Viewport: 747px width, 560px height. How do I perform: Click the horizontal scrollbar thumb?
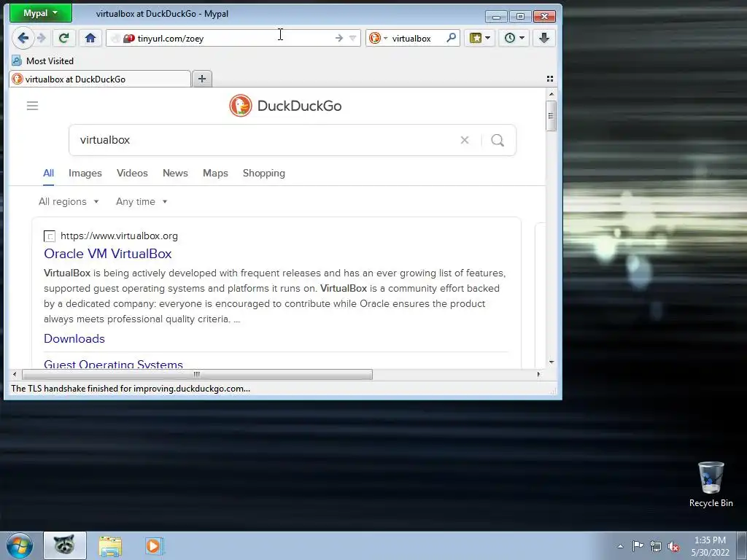(197, 375)
